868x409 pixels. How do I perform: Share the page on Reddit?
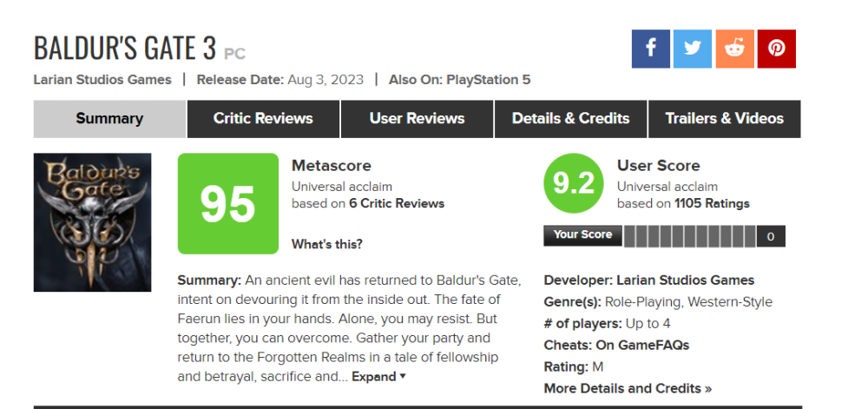click(734, 49)
